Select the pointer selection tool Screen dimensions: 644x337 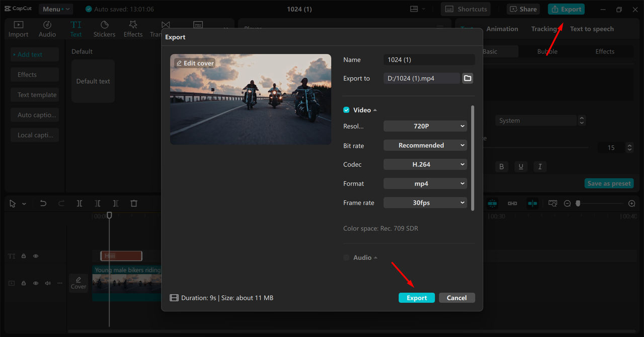[x=13, y=204]
